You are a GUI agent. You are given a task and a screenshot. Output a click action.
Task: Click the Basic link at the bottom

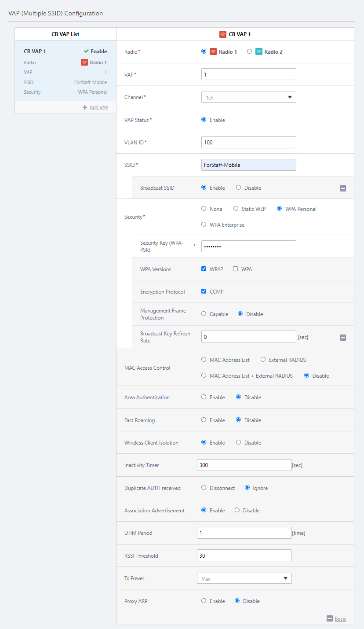coord(340,618)
